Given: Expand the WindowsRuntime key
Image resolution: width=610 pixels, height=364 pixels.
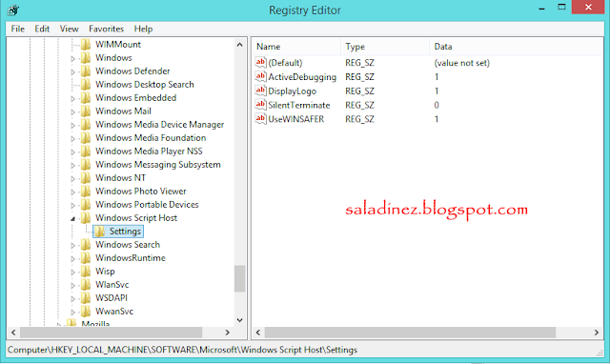Looking at the screenshot, I should pyautogui.click(x=72, y=259).
